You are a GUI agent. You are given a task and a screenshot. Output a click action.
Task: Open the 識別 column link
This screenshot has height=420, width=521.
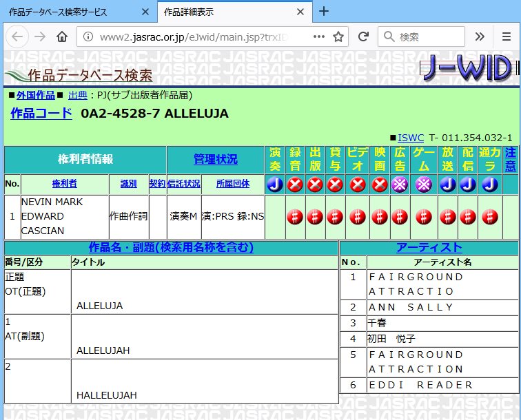pos(129,184)
